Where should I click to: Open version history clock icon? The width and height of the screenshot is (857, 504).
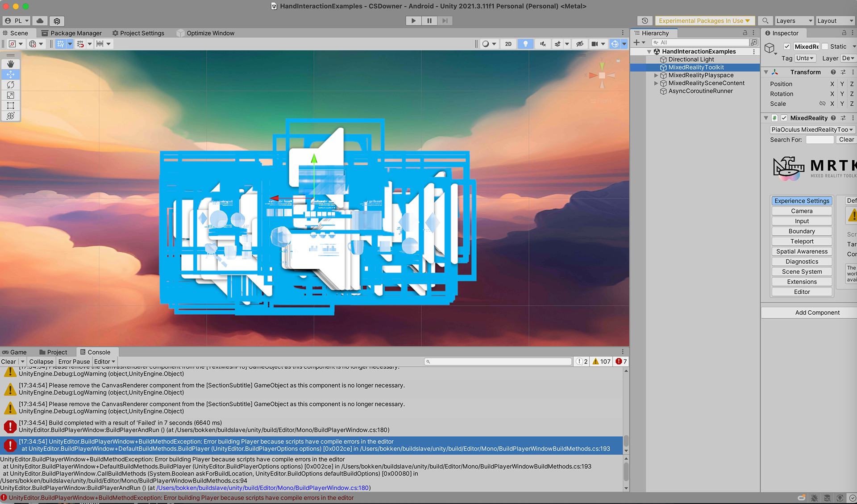click(x=645, y=21)
